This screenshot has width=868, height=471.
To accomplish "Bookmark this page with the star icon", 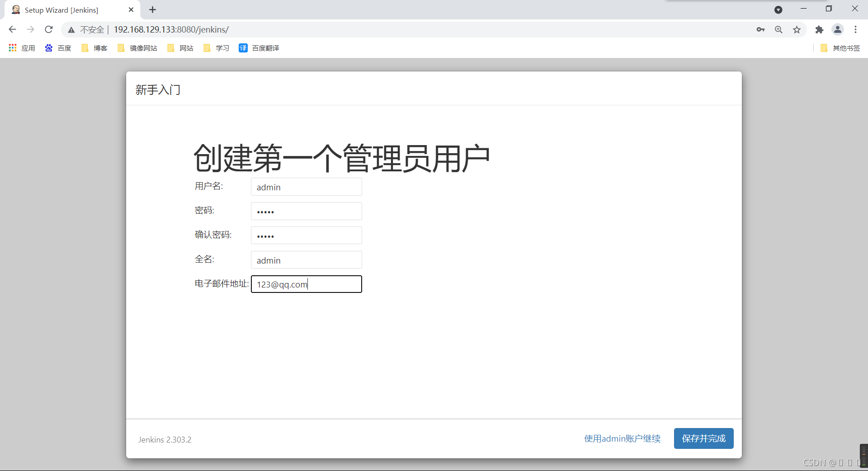I will (797, 29).
